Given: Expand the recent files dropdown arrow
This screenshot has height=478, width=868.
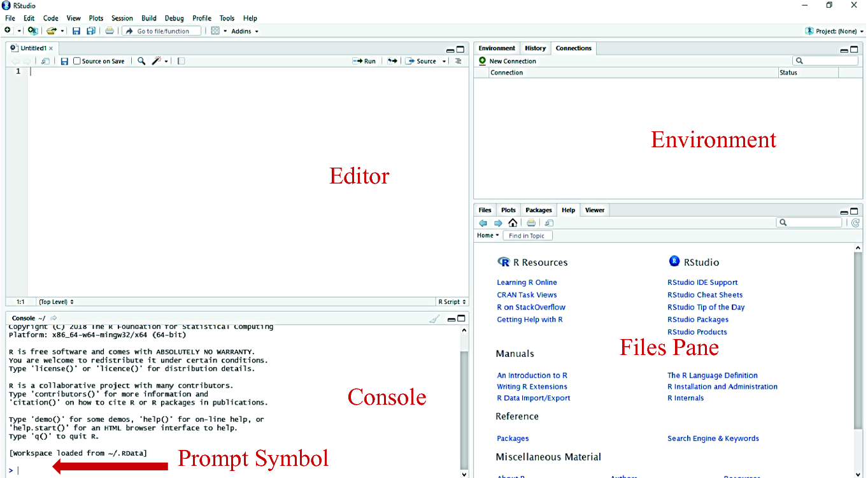Looking at the screenshot, I should [x=64, y=31].
